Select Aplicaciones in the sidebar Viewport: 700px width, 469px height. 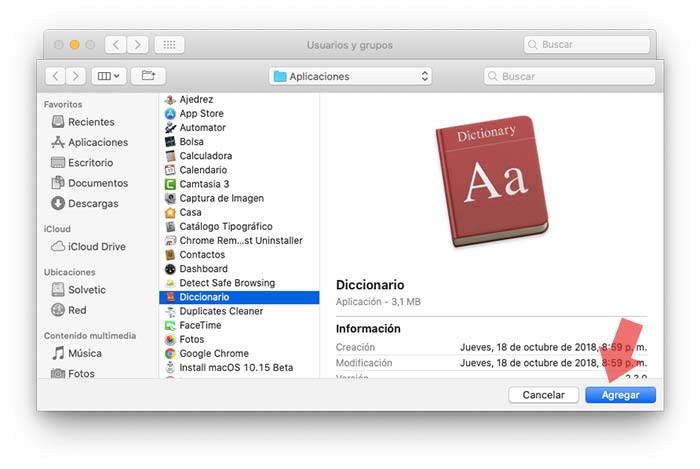coord(90,142)
